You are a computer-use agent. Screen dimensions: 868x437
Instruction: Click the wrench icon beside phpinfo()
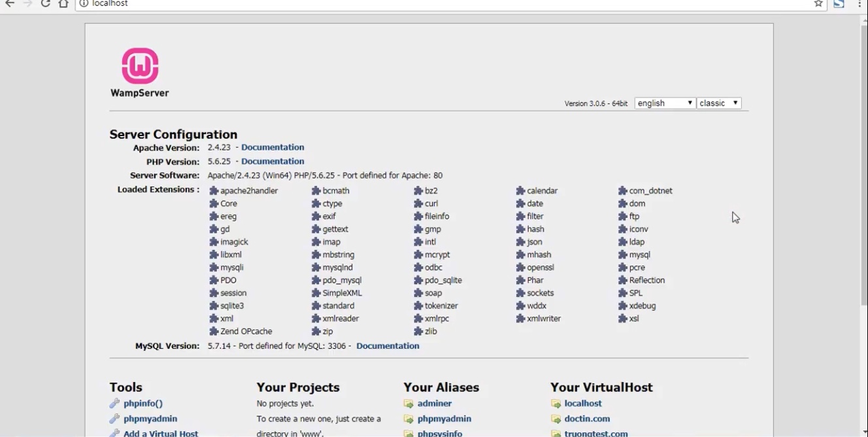click(x=115, y=404)
